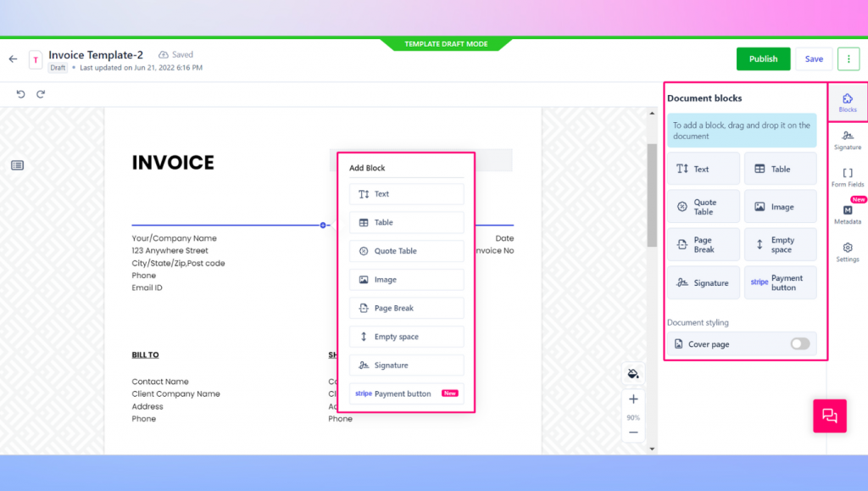
Task: Click the Template Draft Mode banner
Action: click(448, 43)
